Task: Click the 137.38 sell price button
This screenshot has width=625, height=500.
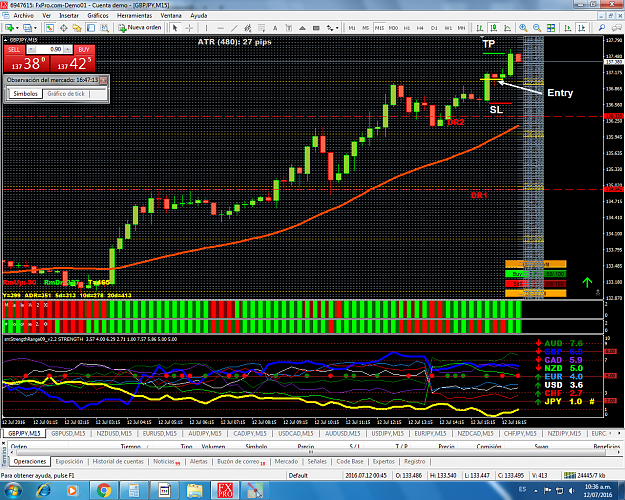Action: [26, 64]
